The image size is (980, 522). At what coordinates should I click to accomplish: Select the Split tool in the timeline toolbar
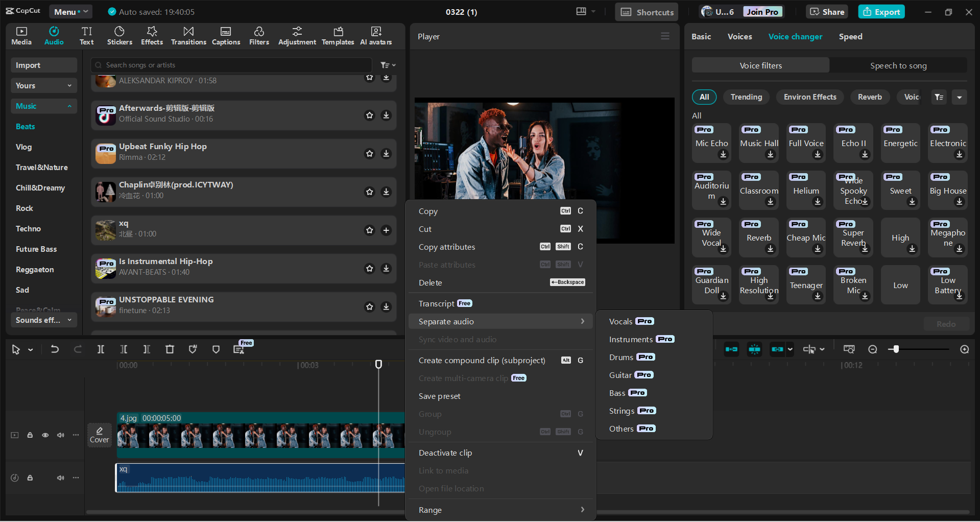coord(101,349)
